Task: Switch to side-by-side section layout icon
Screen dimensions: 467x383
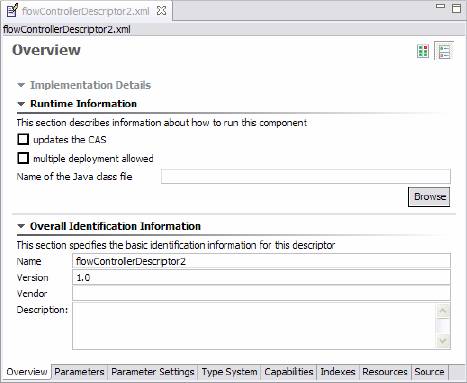Action: pos(423,51)
